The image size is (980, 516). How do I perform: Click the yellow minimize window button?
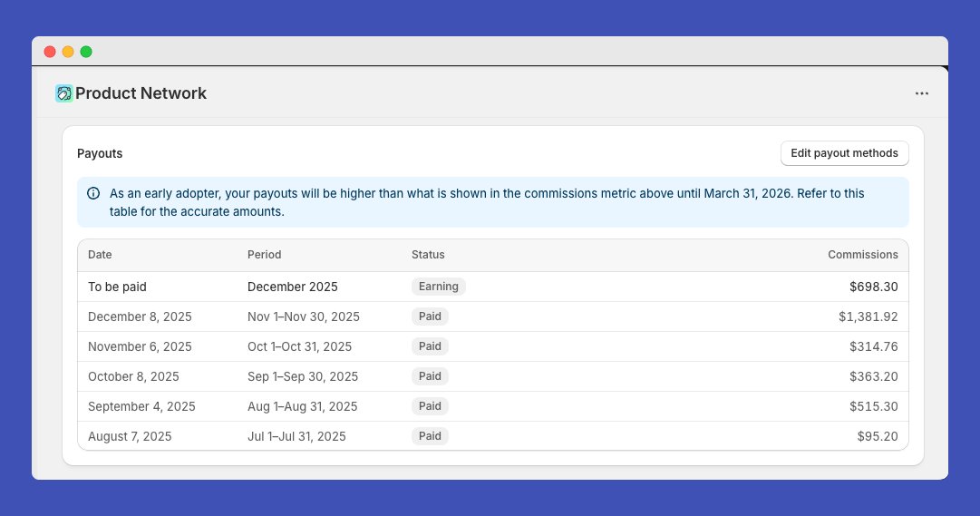68,52
